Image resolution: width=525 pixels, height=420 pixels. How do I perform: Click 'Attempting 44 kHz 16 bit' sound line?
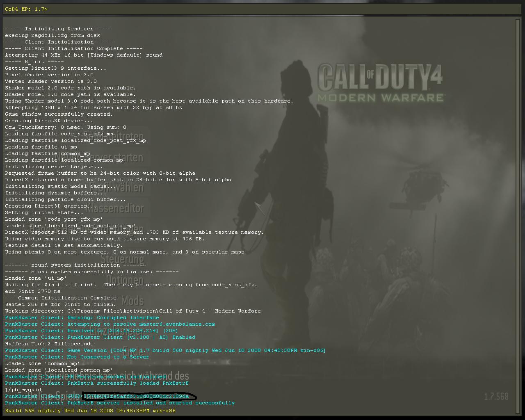pos(84,55)
